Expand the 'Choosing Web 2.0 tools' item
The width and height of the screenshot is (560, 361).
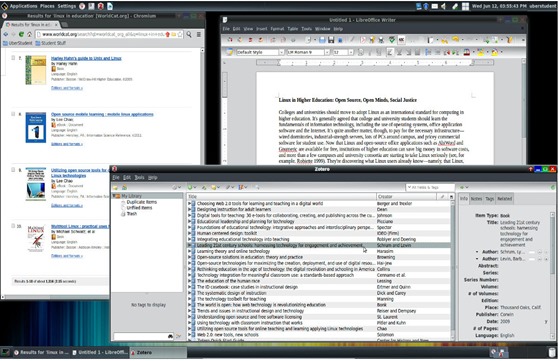point(189,203)
